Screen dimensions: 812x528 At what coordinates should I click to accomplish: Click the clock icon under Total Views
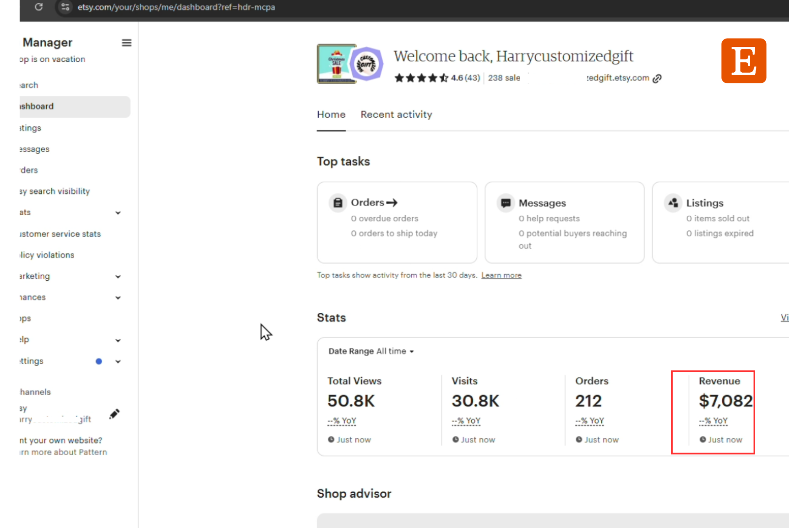tap(331, 439)
